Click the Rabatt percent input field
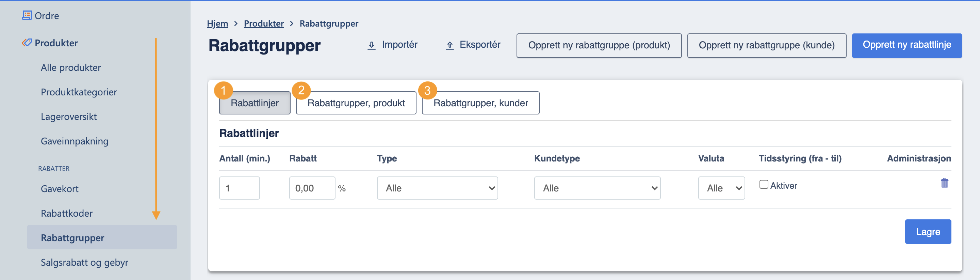The image size is (980, 280). (312, 188)
